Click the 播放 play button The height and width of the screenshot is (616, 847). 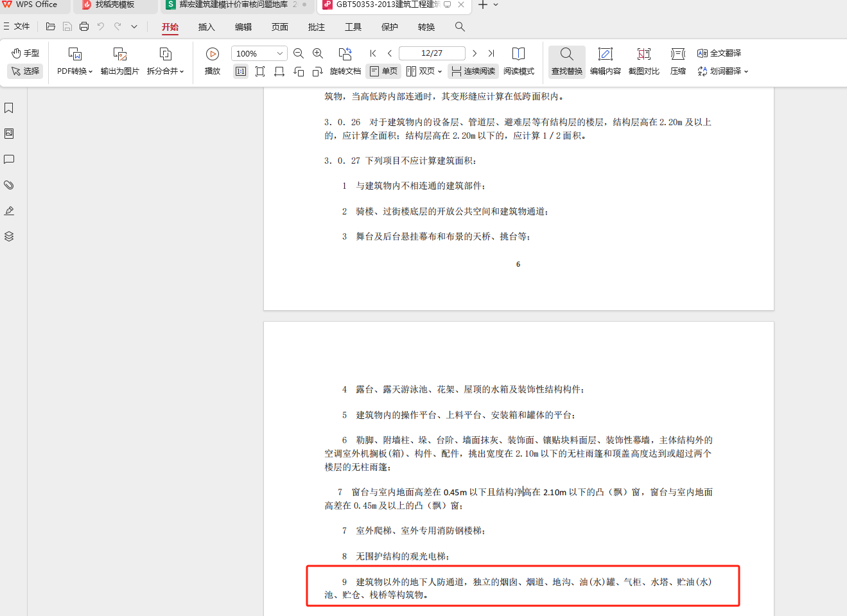coord(213,62)
